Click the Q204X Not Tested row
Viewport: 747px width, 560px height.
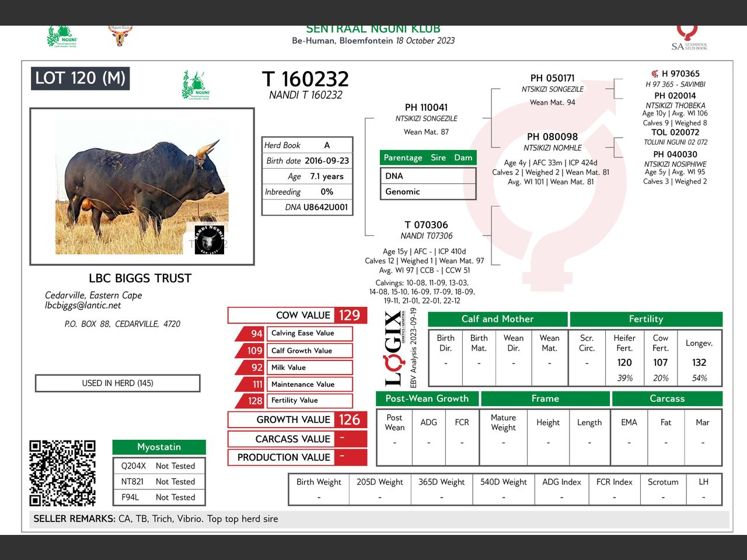pos(159,466)
